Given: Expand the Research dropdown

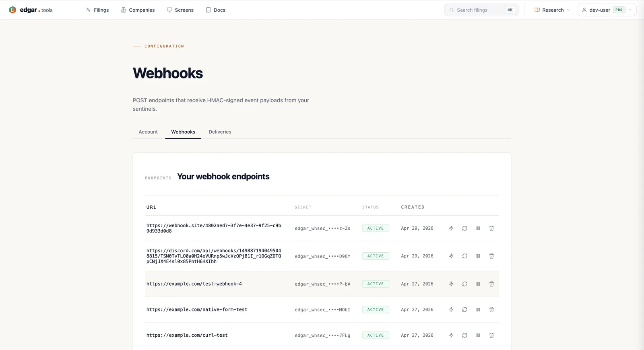Looking at the screenshot, I should (x=552, y=10).
